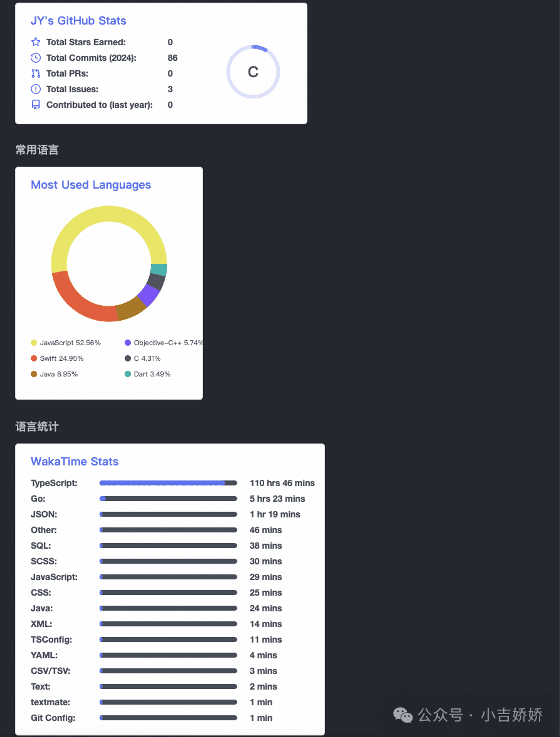560x737 pixels.
Task: Click the text C 4.31%
Action: click(147, 358)
